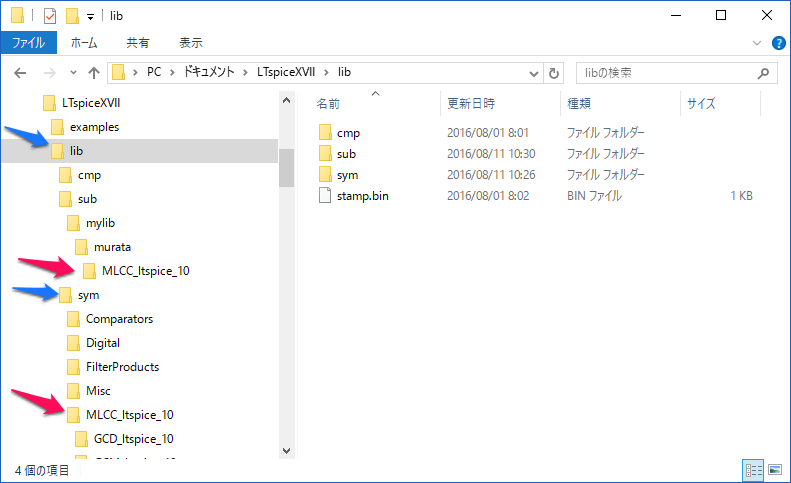Image resolution: width=791 pixels, height=483 pixels.
Task: Expand the ribbon with the chevron
Action: [x=757, y=43]
